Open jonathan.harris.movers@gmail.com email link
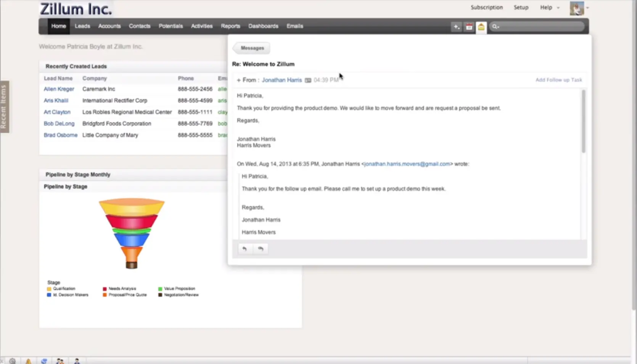 point(407,164)
